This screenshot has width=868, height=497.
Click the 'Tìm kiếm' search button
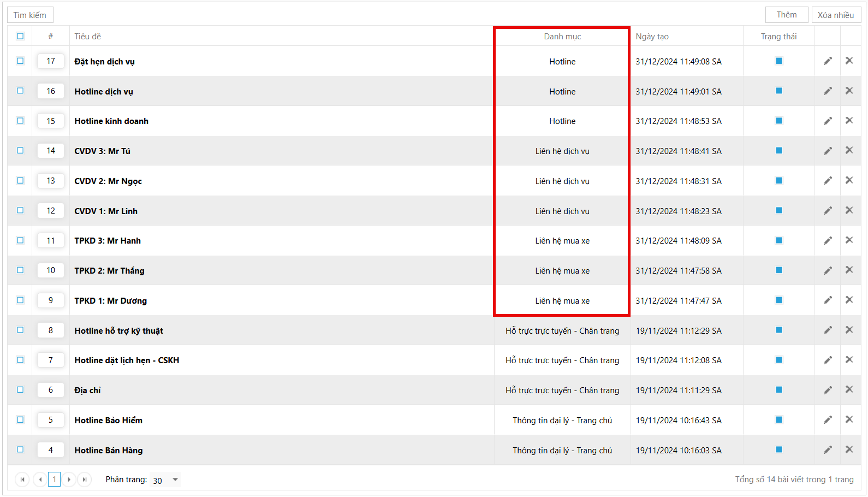pos(30,15)
